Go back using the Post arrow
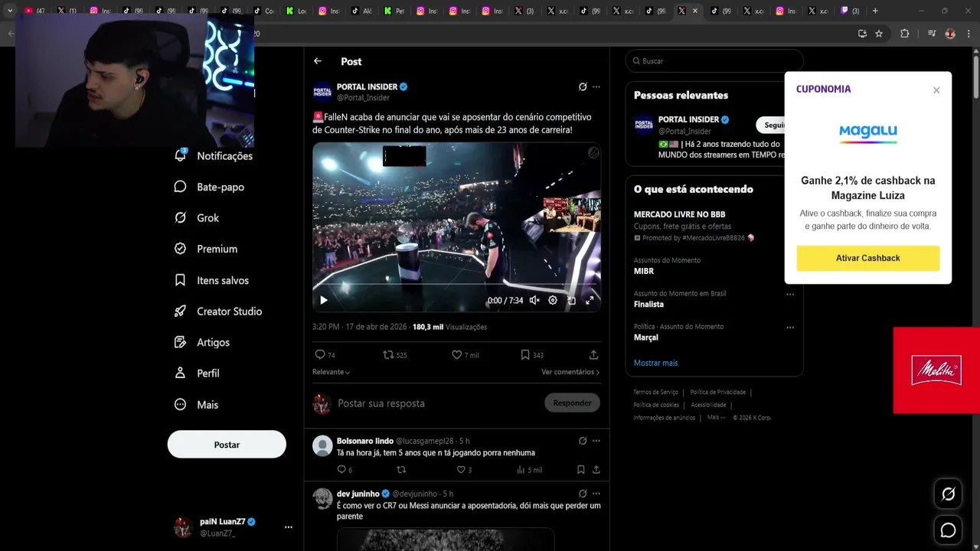This screenshot has height=551, width=980. coord(318,61)
